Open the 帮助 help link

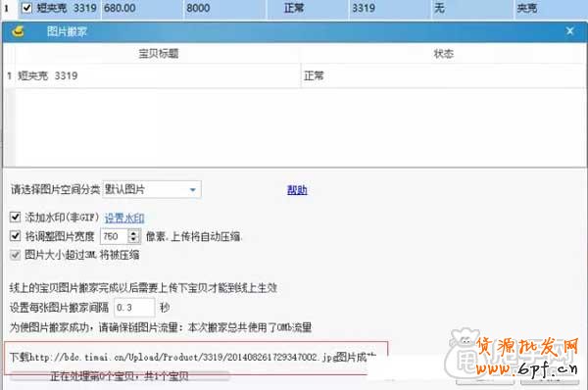[297, 190]
